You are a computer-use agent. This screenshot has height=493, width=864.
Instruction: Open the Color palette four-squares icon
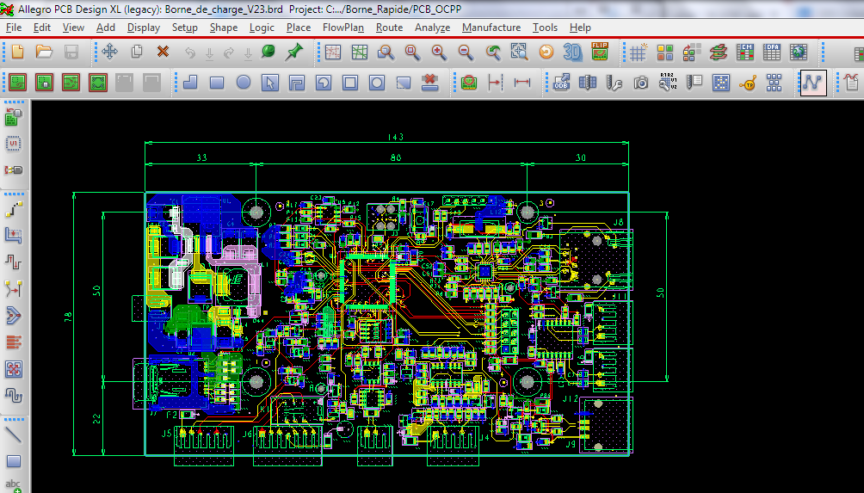(x=665, y=52)
